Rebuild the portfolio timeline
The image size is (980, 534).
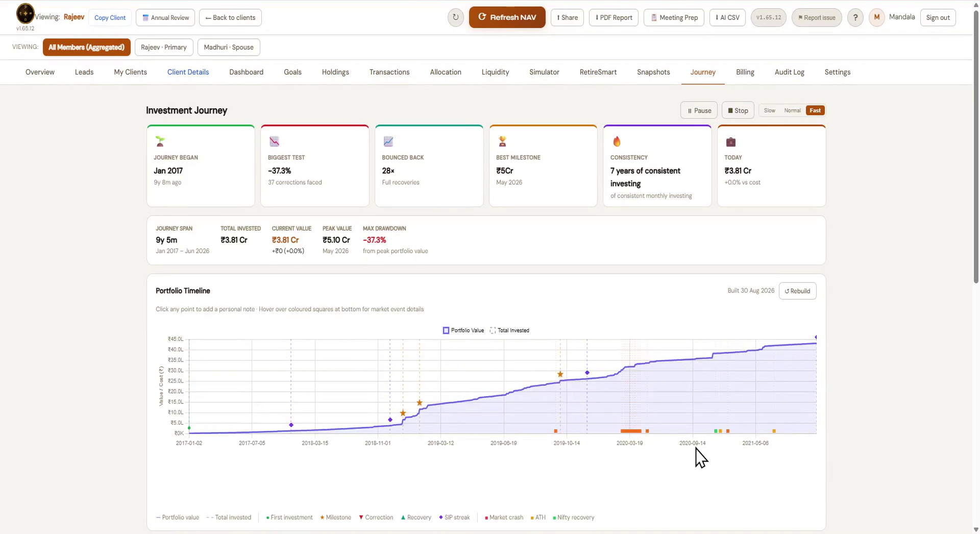(797, 291)
